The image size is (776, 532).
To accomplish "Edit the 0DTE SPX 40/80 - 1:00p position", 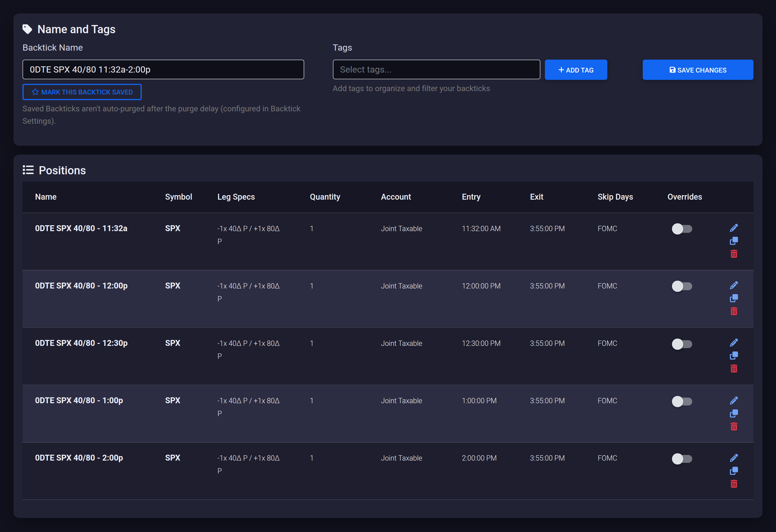I will [x=734, y=400].
